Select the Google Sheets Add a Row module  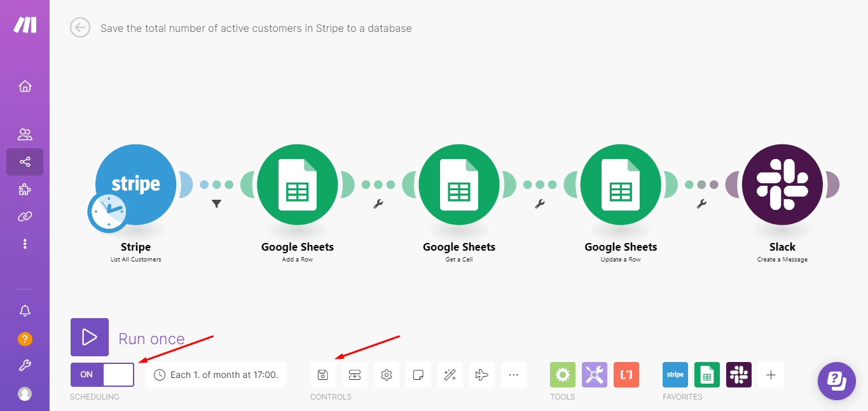point(297,185)
